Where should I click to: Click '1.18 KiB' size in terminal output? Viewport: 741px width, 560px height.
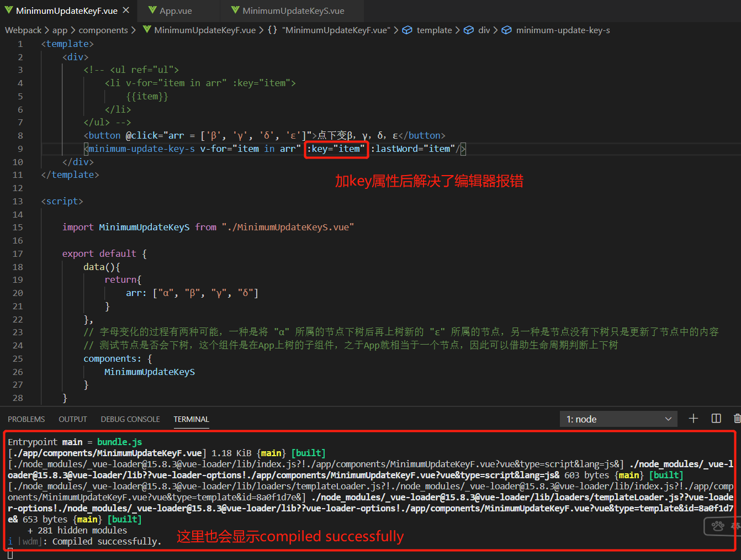pyautogui.click(x=231, y=453)
